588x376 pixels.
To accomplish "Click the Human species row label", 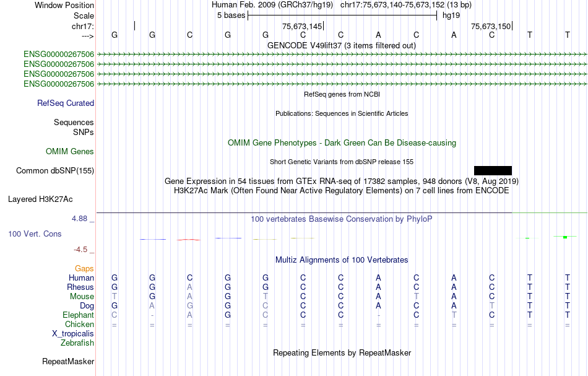I will point(81,278).
